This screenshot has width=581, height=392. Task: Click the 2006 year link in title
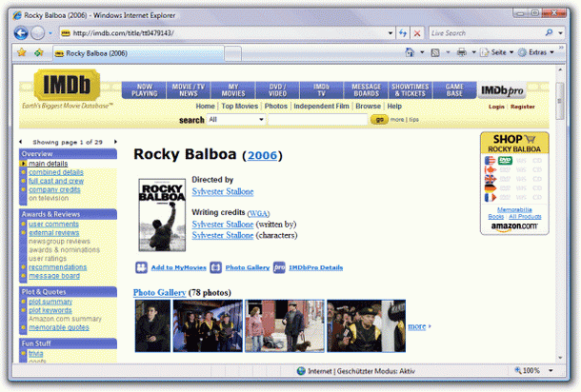[262, 155]
